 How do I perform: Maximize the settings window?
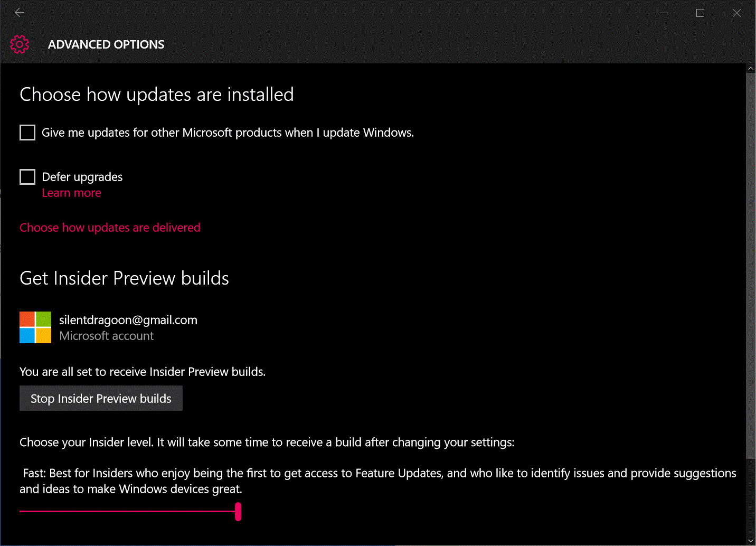tap(700, 13)
